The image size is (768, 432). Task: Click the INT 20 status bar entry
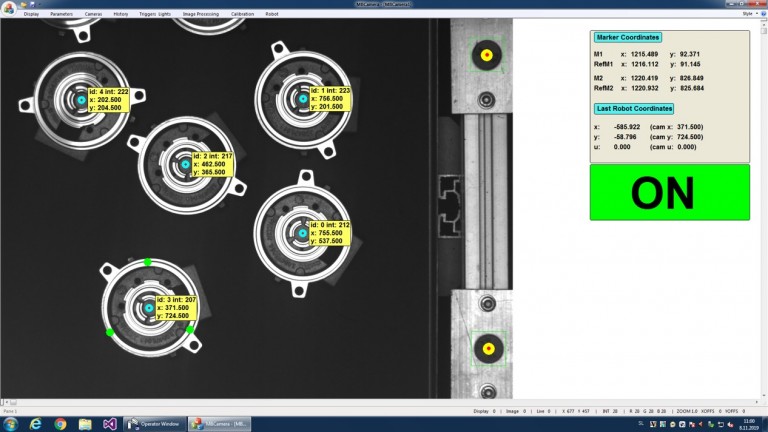(610, 411)
